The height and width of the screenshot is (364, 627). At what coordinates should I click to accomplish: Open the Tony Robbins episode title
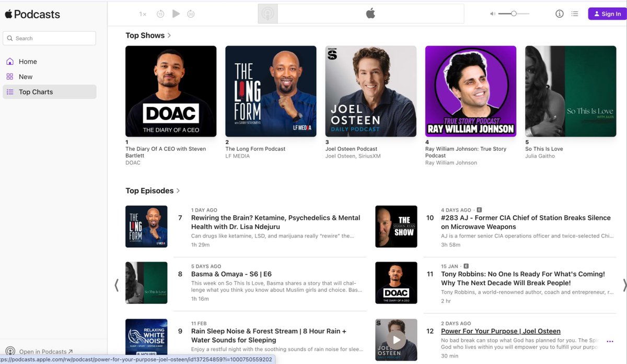click(x=523, y=278)
